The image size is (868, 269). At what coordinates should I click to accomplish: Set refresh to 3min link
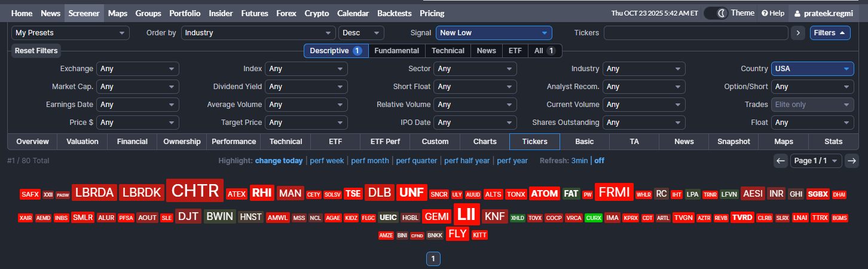point(579,161)
